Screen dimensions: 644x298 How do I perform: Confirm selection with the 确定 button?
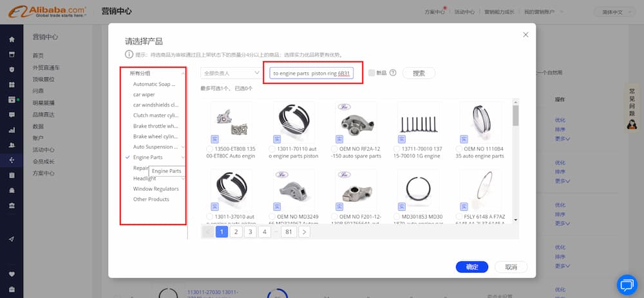471,267
